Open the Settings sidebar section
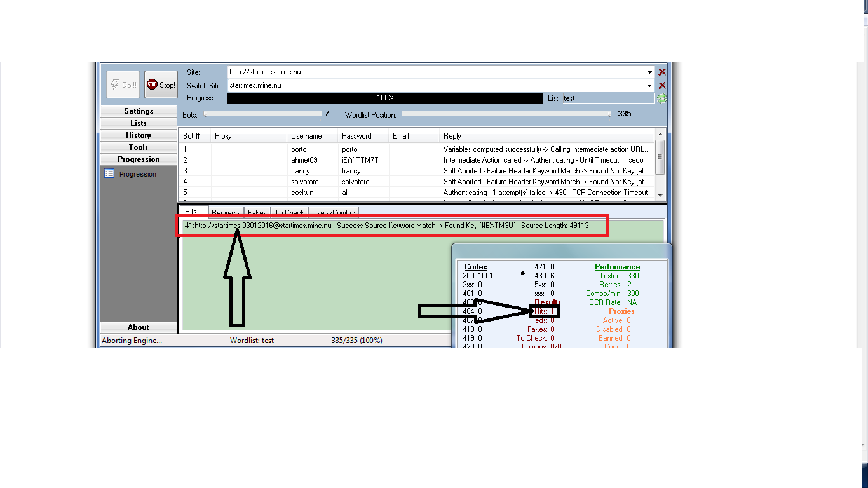Image resolution: width=868 pixels, height=488 pixels. (x=139, y=111)
